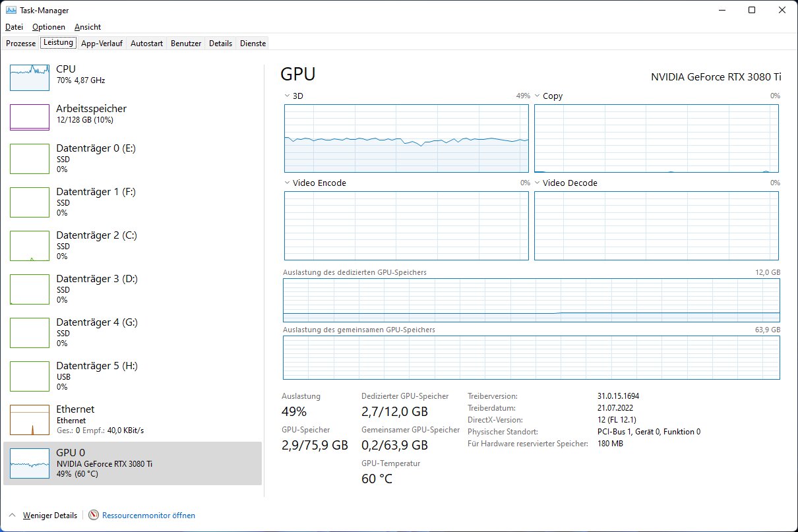Click the Video Decode graph area

(x=656, y=225)
